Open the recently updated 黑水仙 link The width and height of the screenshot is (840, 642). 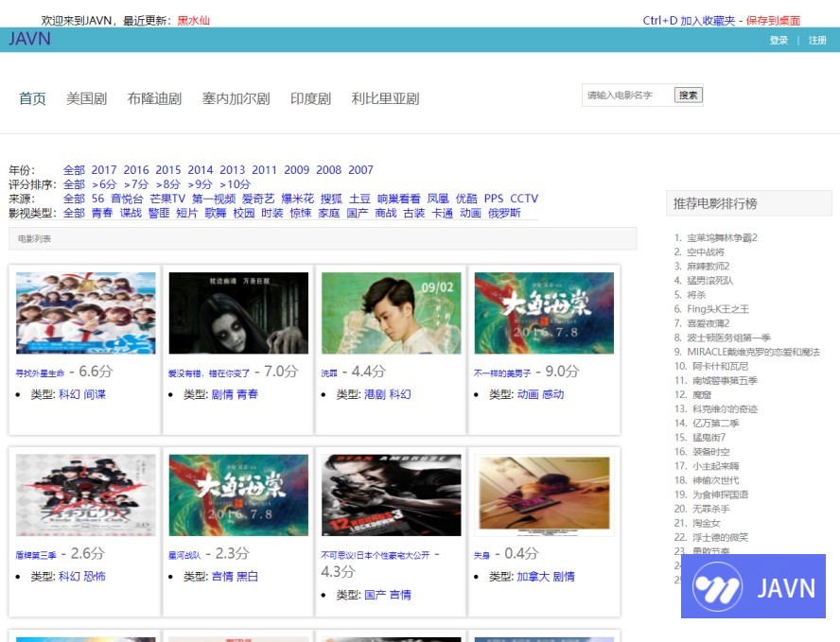pos(193,21)
